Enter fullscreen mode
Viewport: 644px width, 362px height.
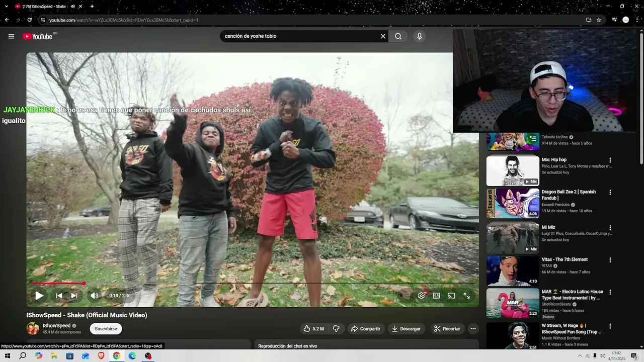click(467, 296)
